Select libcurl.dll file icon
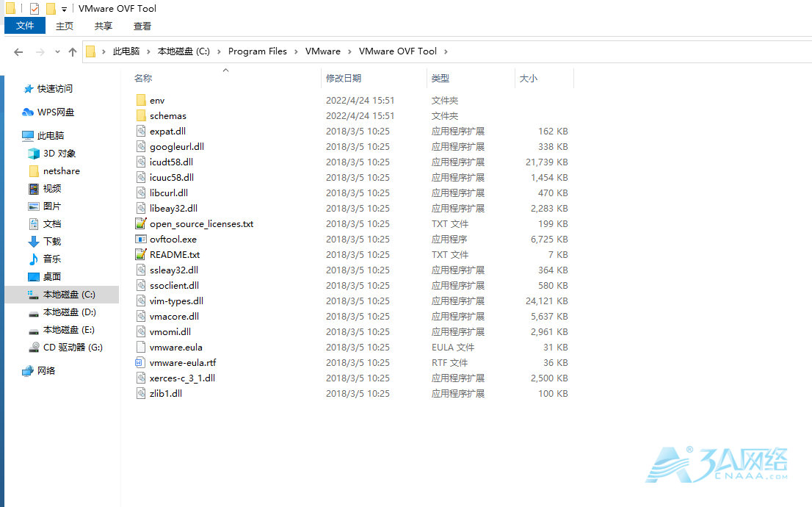Viewport: 812px width, 507px height. tap(141, 193)
